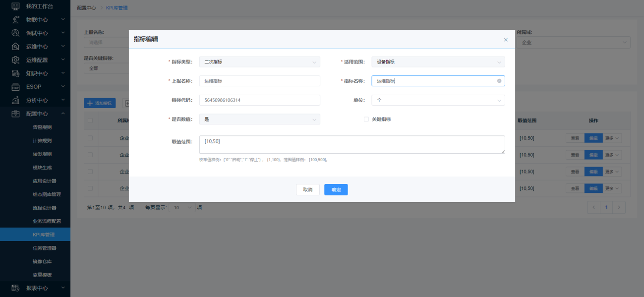Open KPI库管理 in the sidebar
Viewport: 644px width, 297px height.
tap(44, 235)
